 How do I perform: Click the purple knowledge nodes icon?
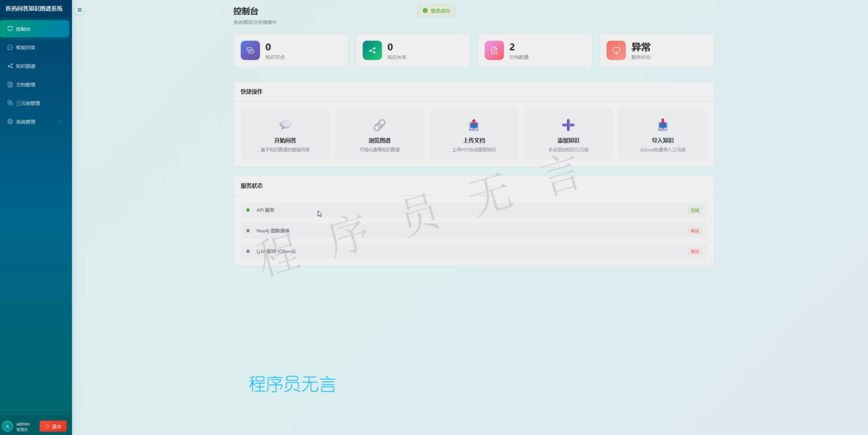click(250, 51)
